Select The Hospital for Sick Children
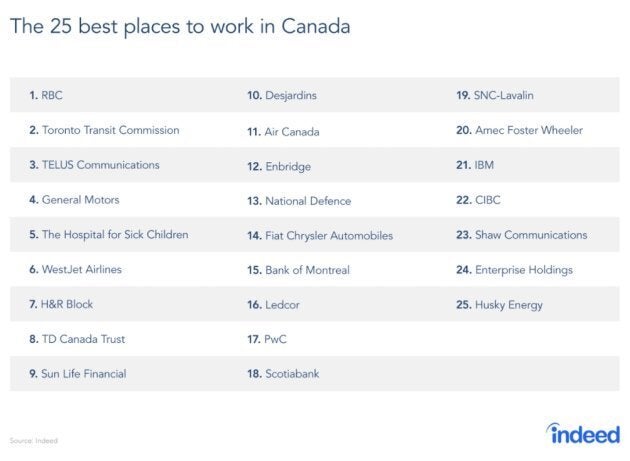Screen dimensions: 630x461 pos(108,235)
